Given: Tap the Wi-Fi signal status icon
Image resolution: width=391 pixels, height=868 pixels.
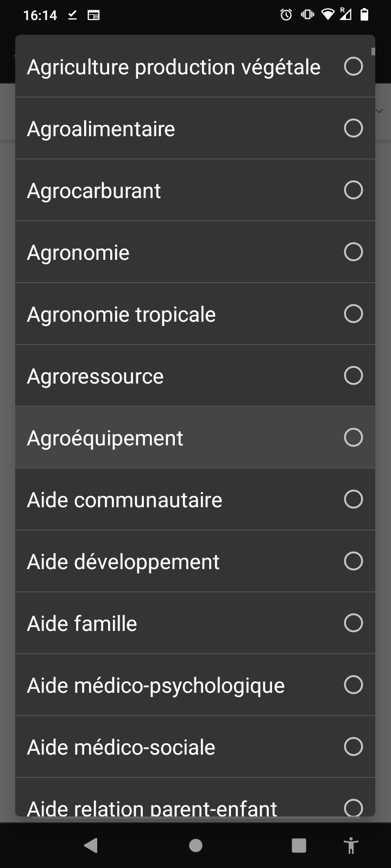Looking at the screenshot, I should [327, 15].
